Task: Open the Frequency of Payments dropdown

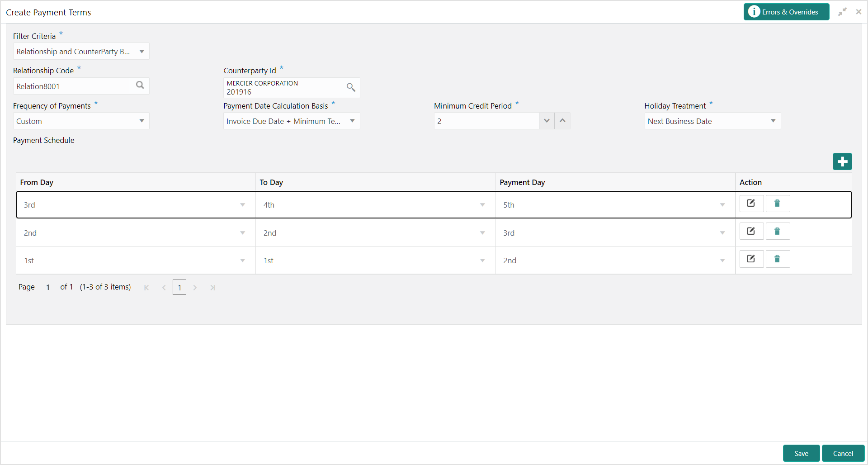Action: 81,121
